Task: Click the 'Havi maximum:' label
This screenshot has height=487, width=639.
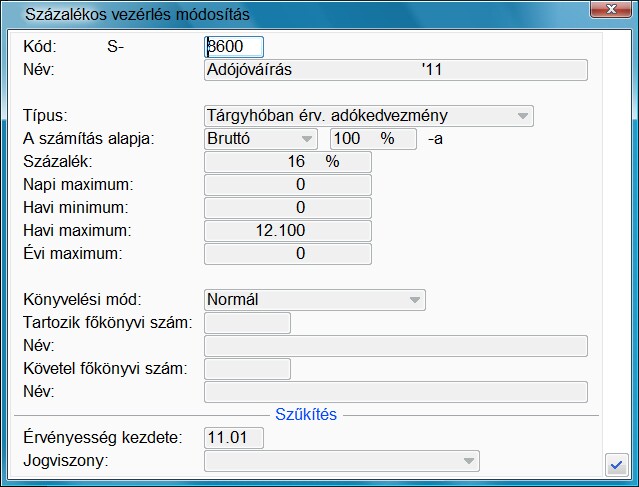Action: tap(77, 231)
